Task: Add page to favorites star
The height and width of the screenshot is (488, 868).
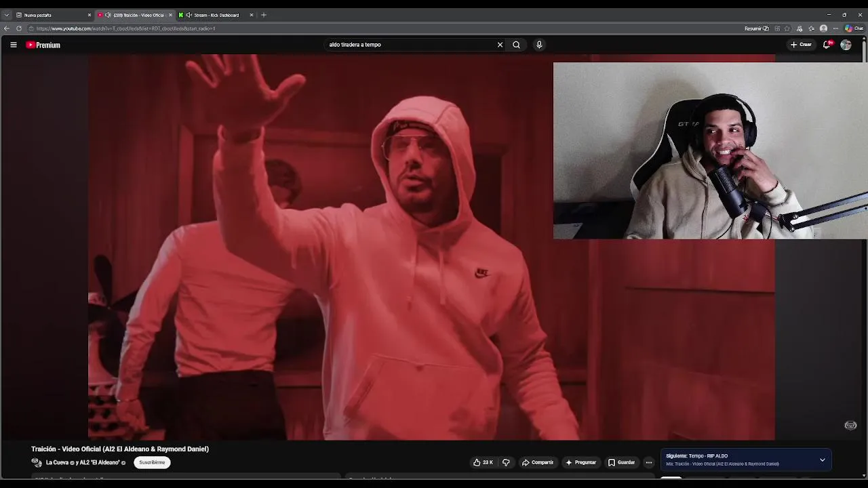Action: 787,28
